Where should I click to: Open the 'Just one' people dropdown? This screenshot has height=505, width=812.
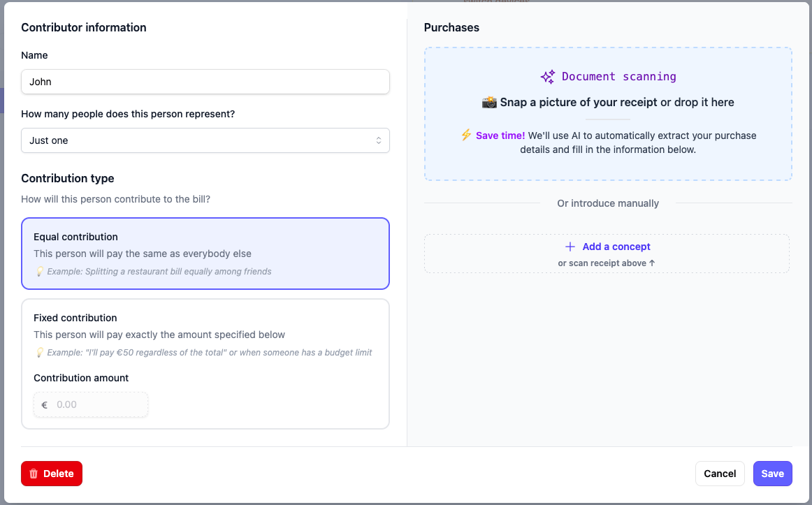tap(205, 140)
